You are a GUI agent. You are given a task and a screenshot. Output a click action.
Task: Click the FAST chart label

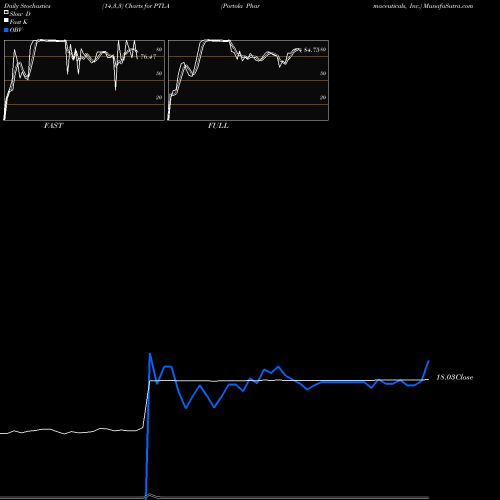point(54,126)
